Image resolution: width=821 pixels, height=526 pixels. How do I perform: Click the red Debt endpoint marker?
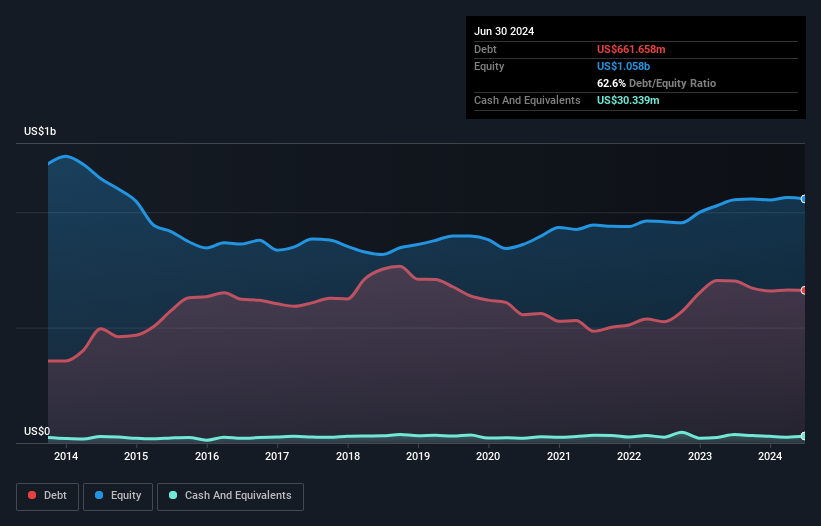click(x=804, y=290)
